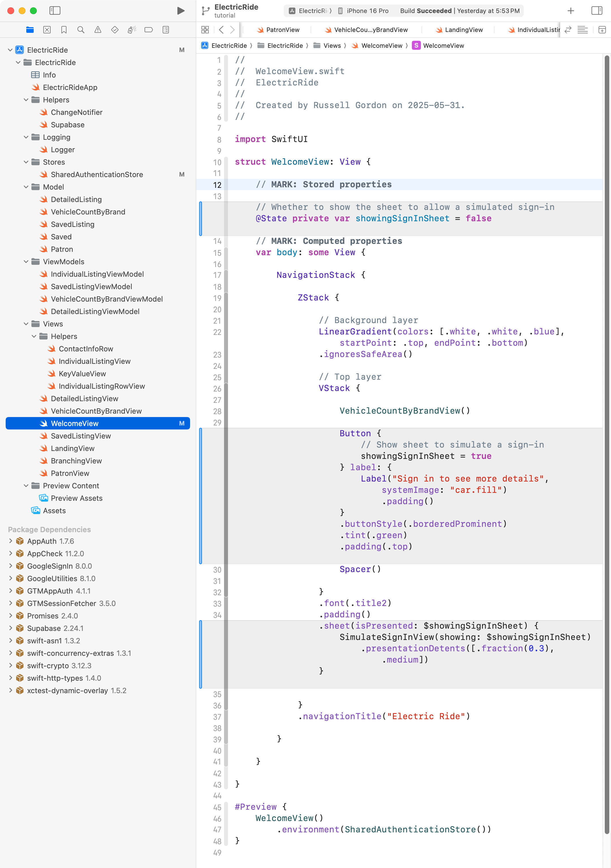611x868 pixels.
Task: Click the Run (play) button
Action: pos(181,10)
